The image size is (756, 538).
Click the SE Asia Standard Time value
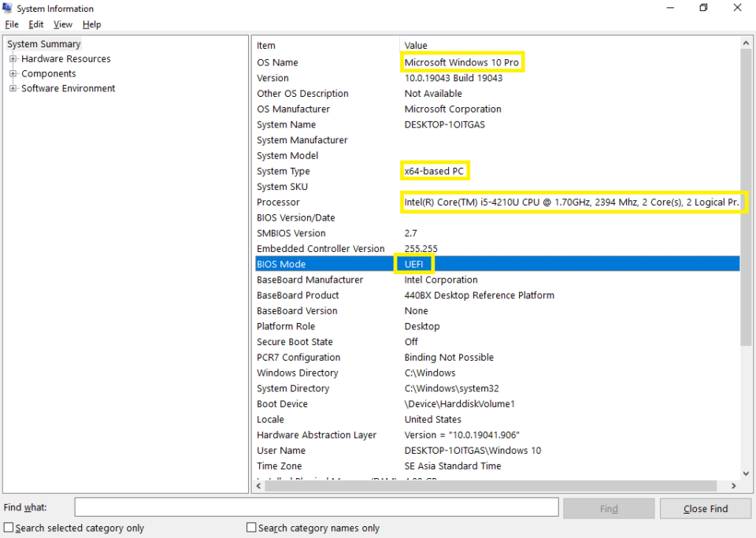coord(453,466)
